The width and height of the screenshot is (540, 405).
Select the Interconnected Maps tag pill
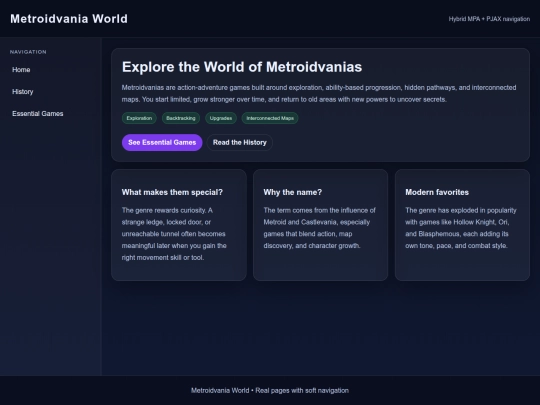click(270, 118)
